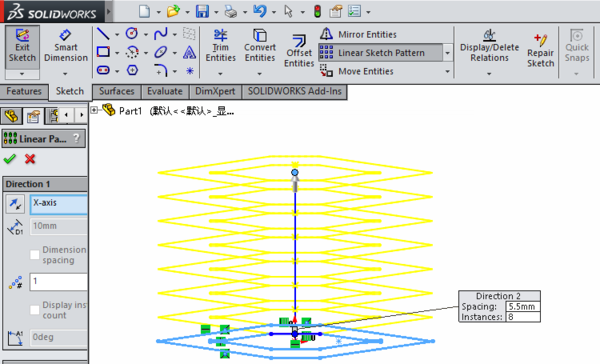Click the Rebuild traffic light icon
The height and width of the screenshot is (364, 600).
click(317, 11)
